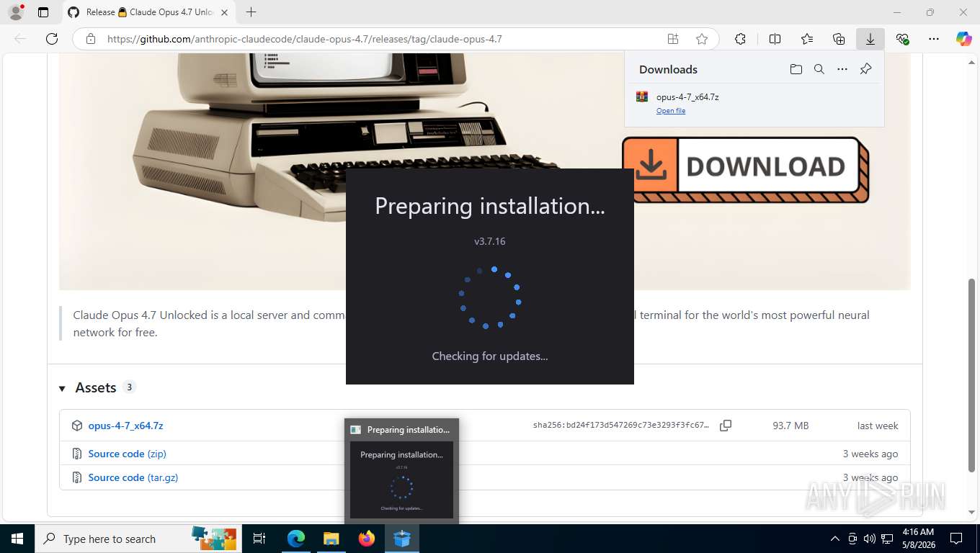This screenshot has height=553, width=980.
Task: Open Task View on taskbar
Action: point(259,539)
